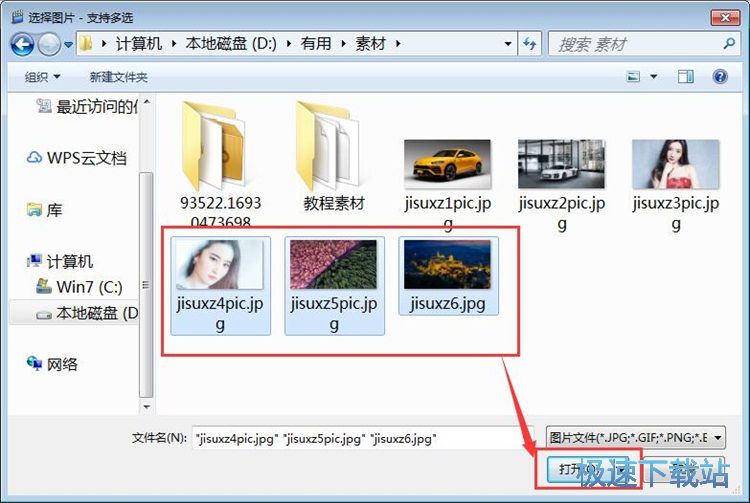Select 素材 folder in breadcrumb path
Image resolution: width=750 pixels, height=503 pixels.
[370, 44]
